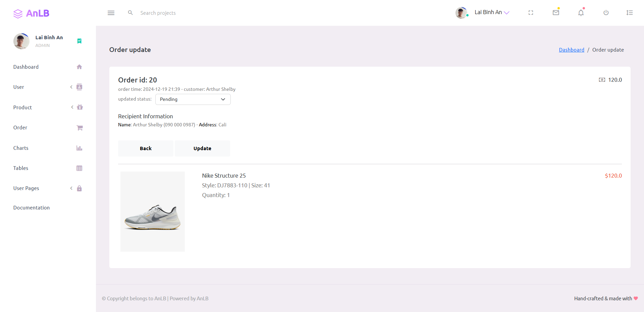644x312 pixels.
Task: Toggle sidebar with hamburger menu icon
Action: (111, 13)
